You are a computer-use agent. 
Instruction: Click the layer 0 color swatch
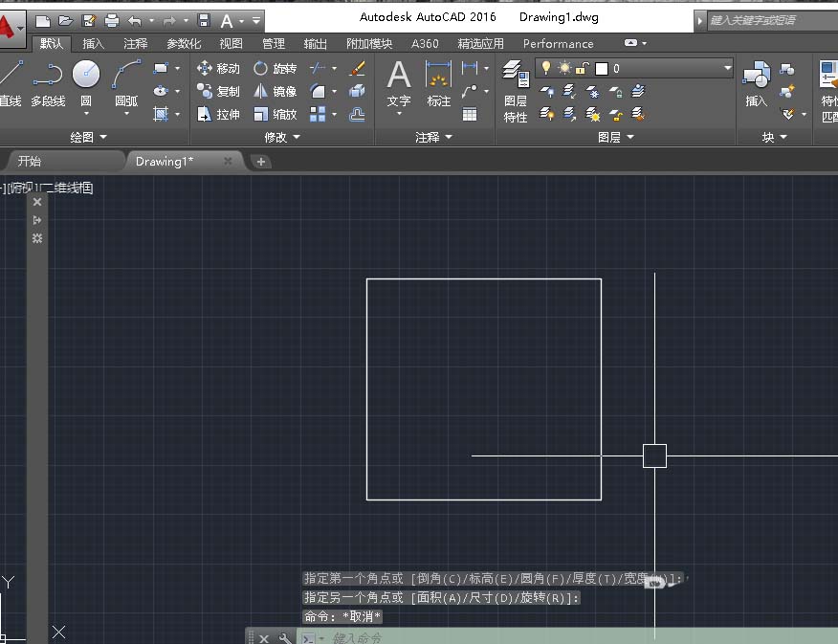(602, 68)
